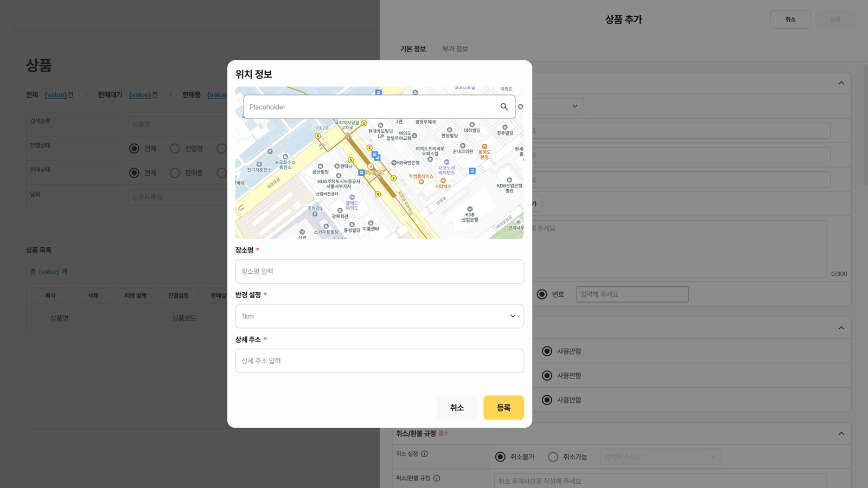Click the KB국민은행 marker on the map
The height and width of the screenshot is (488, 868).
394,163
